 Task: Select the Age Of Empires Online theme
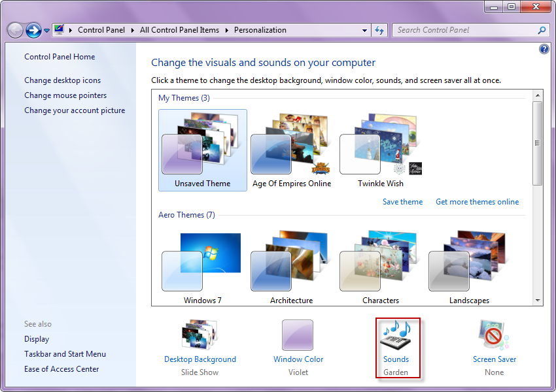pos(292,150)
